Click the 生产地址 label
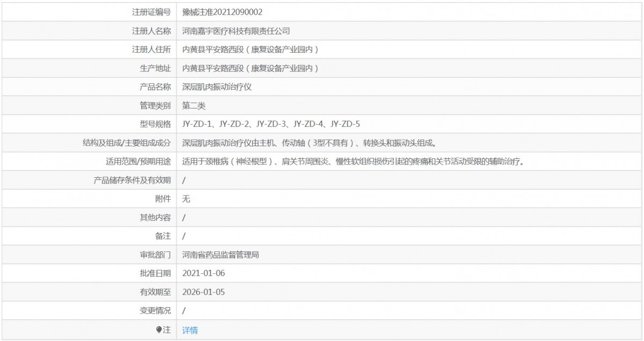 point(156,68)
